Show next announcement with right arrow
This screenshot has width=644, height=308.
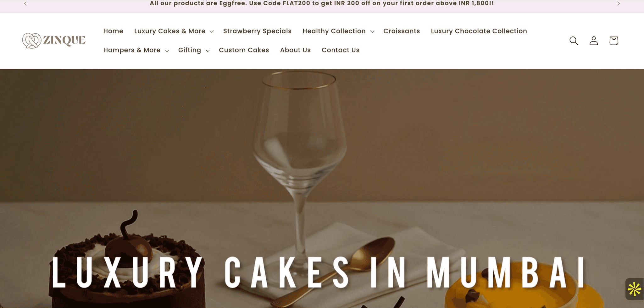click(x=619, y=3)
